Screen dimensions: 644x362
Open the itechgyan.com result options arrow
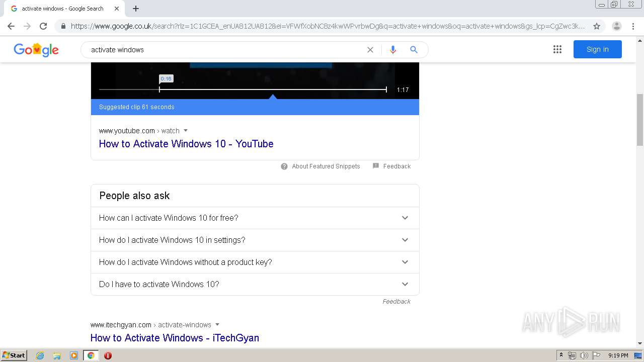pyautogui.click(x=217, y=325)
